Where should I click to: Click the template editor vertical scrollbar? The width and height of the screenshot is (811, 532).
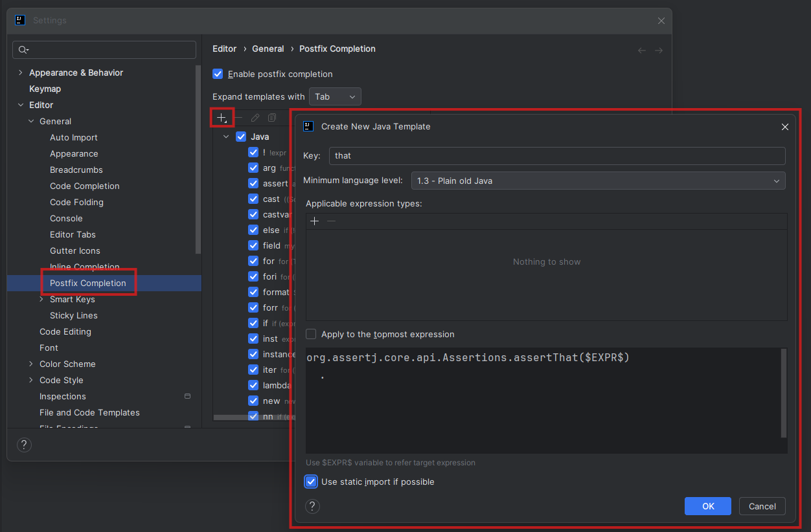click(x=784, y=393)
